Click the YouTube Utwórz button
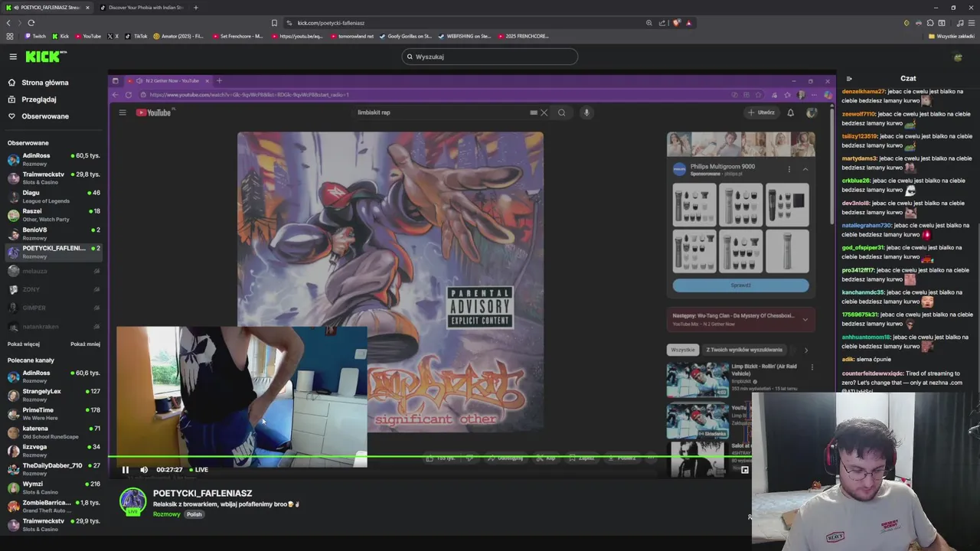Viewport: 980px width, 551px height. [x=762, y=112]
